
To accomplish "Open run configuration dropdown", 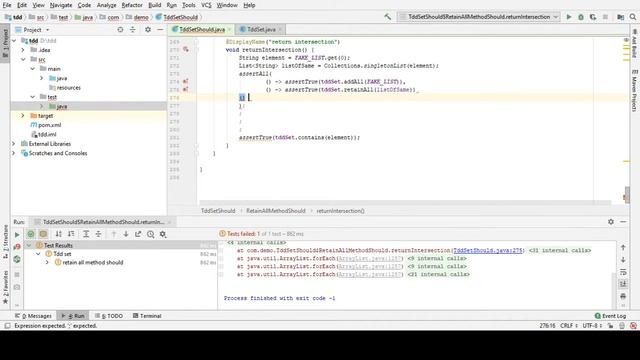I will click(479, 17).
